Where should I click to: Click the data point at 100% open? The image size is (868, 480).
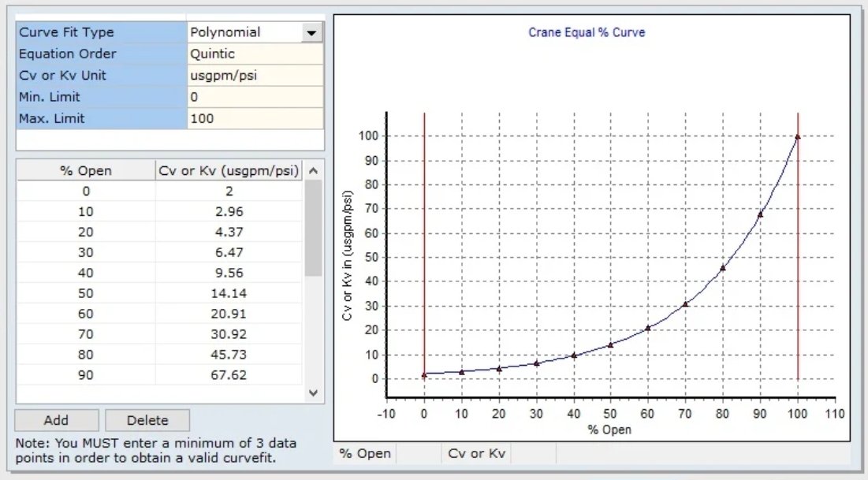click(798, 136)
